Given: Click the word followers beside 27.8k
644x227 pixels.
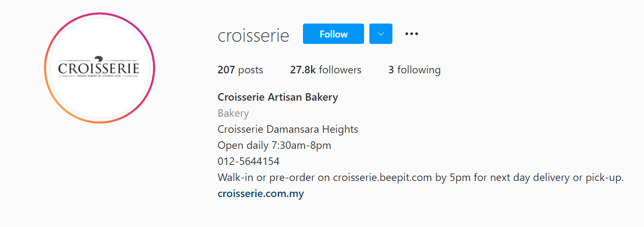Looking at the screenshot, I should click(x=339, y=70).
